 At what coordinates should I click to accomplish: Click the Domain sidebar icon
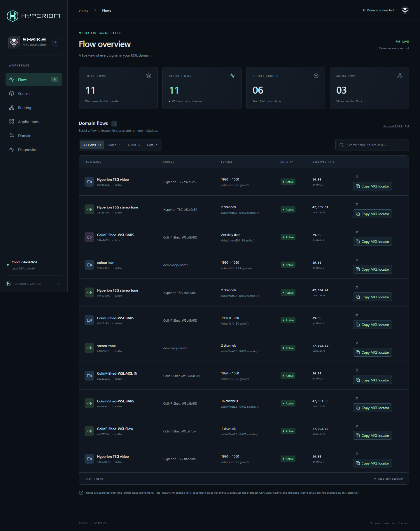[x=12, y=136]
